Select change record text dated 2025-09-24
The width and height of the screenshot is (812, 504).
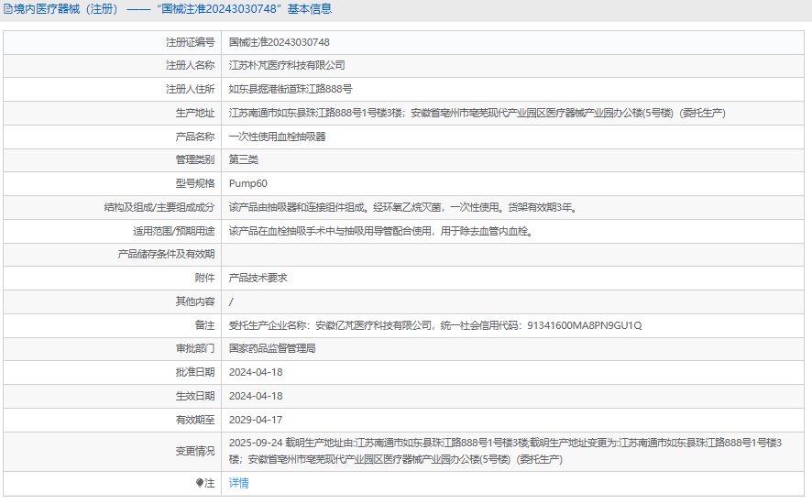coord(505,451)
